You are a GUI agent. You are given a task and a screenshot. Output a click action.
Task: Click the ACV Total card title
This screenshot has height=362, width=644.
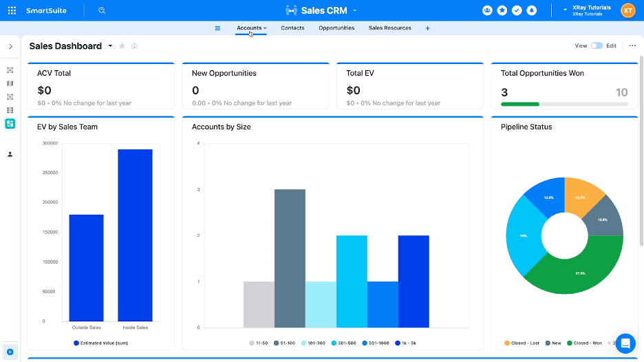coord(54,73)
